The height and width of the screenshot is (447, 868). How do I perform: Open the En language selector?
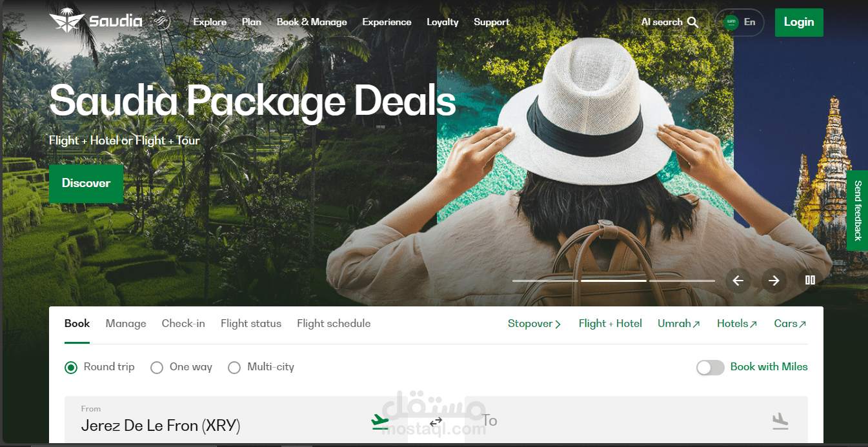click(740, 22)
